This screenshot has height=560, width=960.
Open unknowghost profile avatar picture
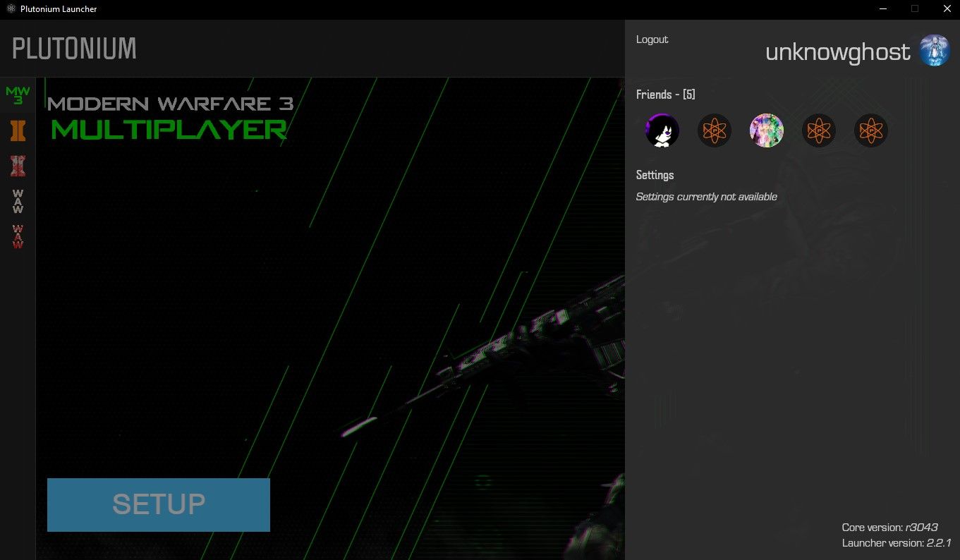coord(935,51)
